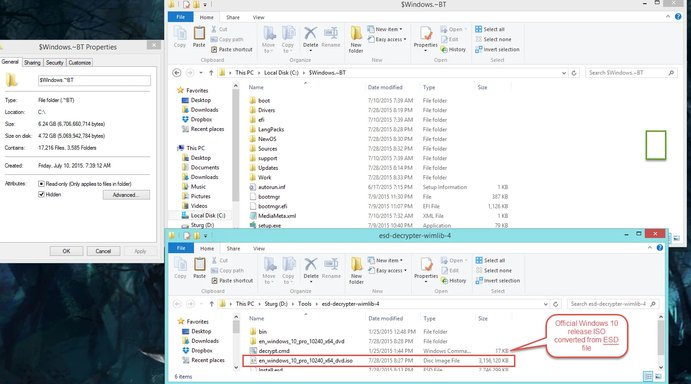The width and height of the screenshot is (691, 384).
Task: Click Tools breadcrumb in esd-decrypter-wimlib-4 address bar
Action: 305,304
